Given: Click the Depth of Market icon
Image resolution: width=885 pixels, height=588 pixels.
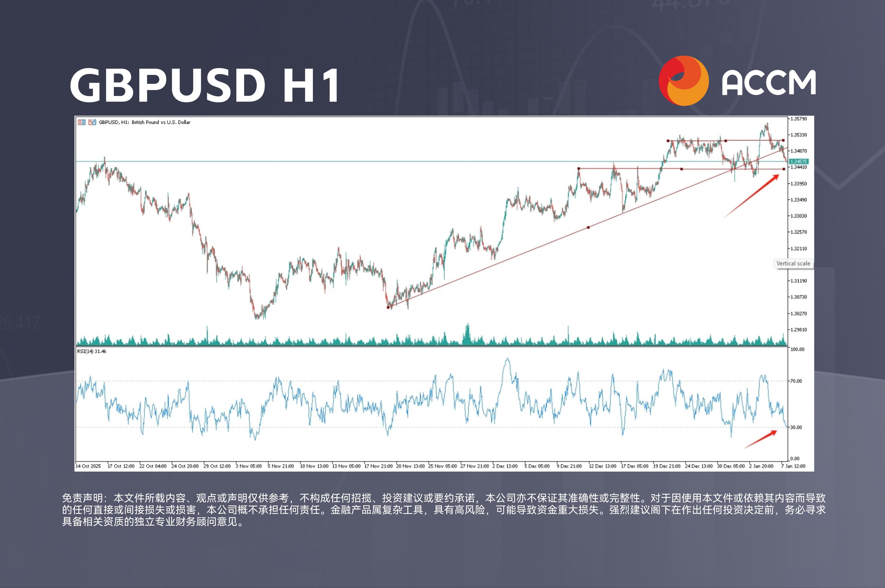Looking at the screenshot, I should coord(81,122).
